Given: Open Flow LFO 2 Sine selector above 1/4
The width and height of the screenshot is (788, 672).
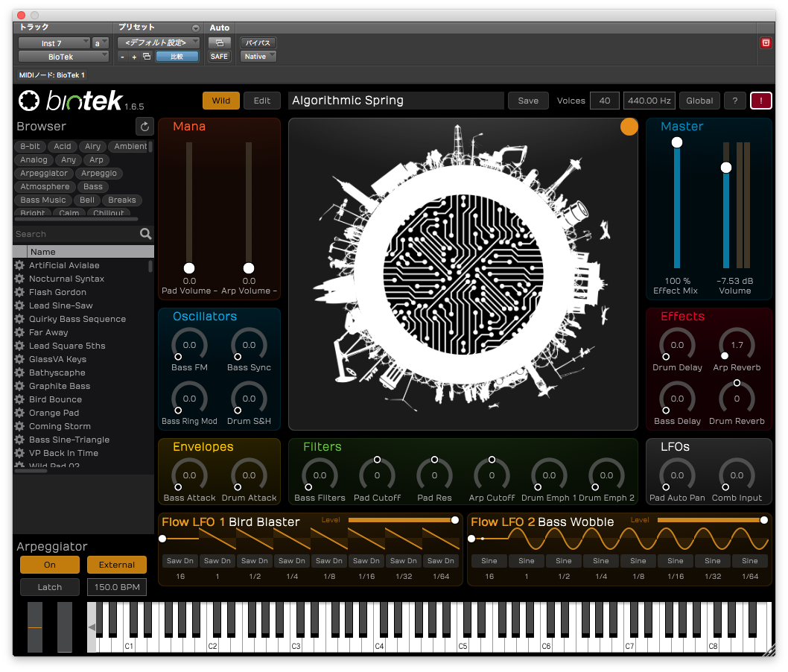Looking at the screenshot, I should pos(601,561).
